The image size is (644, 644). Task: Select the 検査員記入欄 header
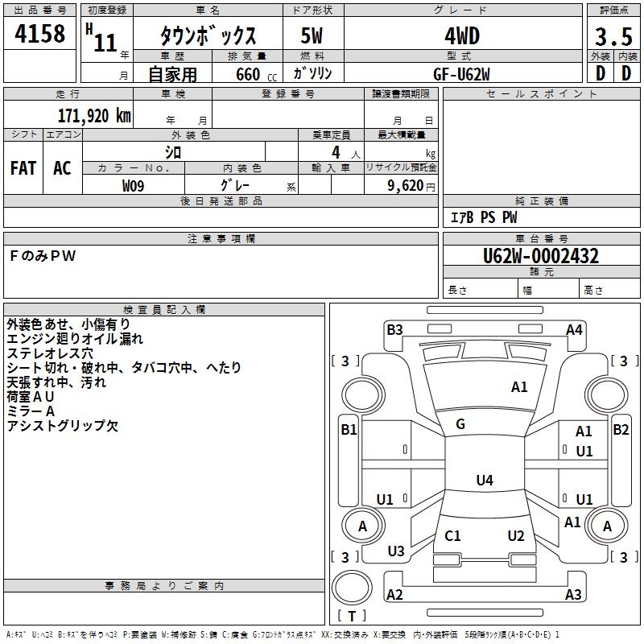pos(164,310)
